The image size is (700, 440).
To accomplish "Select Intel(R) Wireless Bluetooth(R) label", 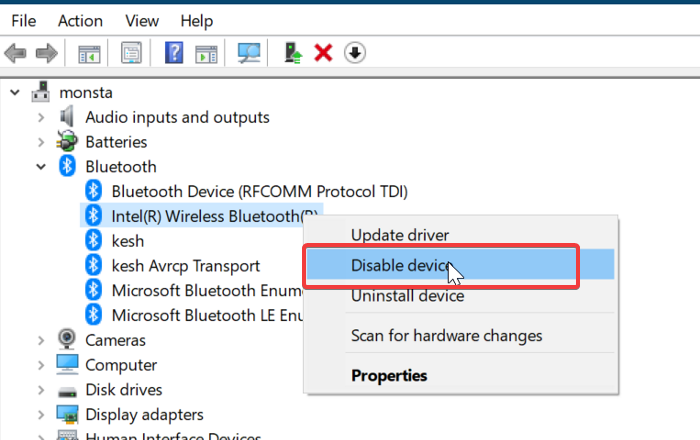I will pyautogui.click(x=214, y=216).
